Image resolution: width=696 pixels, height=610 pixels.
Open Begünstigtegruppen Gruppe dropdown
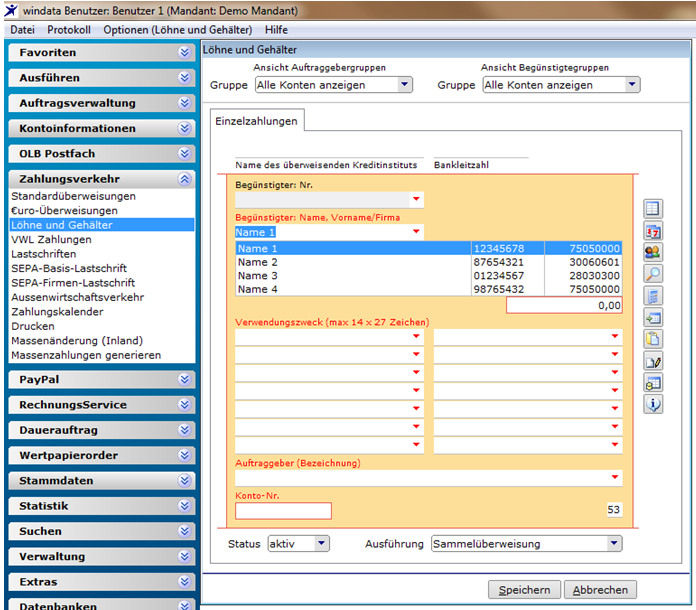(561, 85)
